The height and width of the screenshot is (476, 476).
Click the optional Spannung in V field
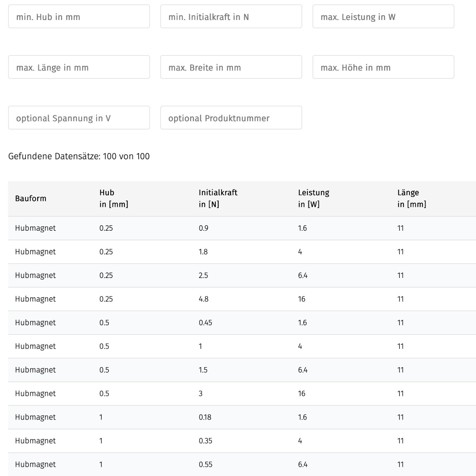point(79,118)
